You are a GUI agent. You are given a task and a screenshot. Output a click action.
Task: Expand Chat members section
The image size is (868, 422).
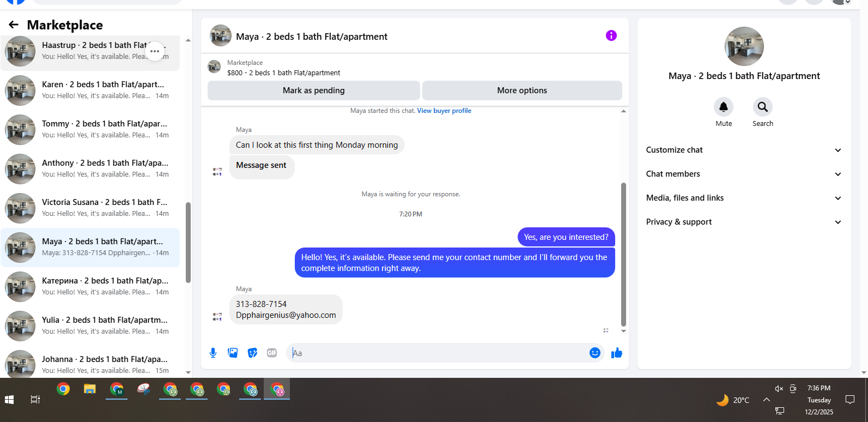(x=744, y=174)
